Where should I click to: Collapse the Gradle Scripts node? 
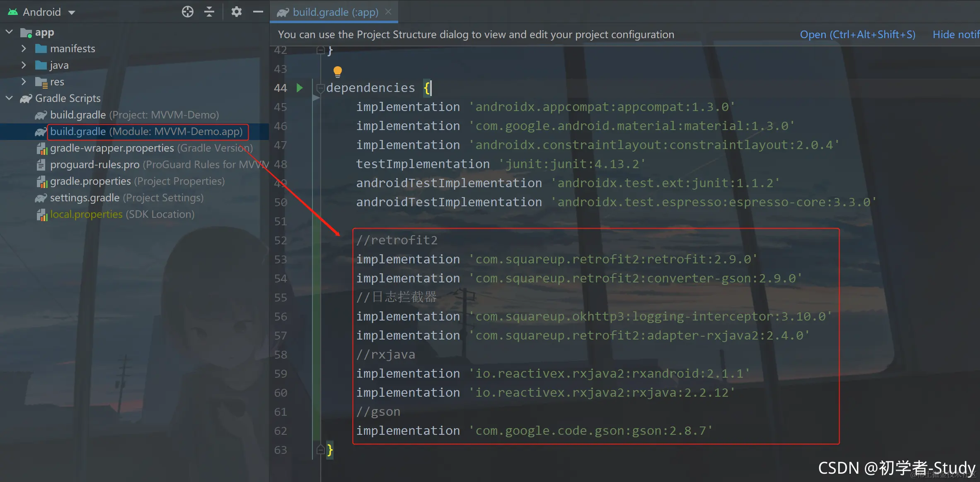pos(9,98)
